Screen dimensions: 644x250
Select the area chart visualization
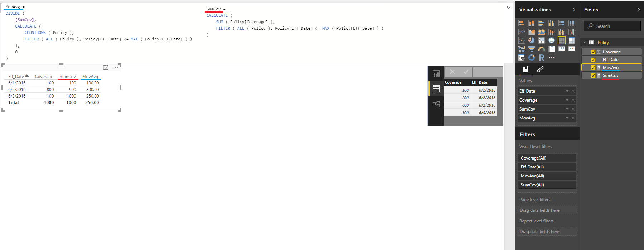(x=531, y=32)
